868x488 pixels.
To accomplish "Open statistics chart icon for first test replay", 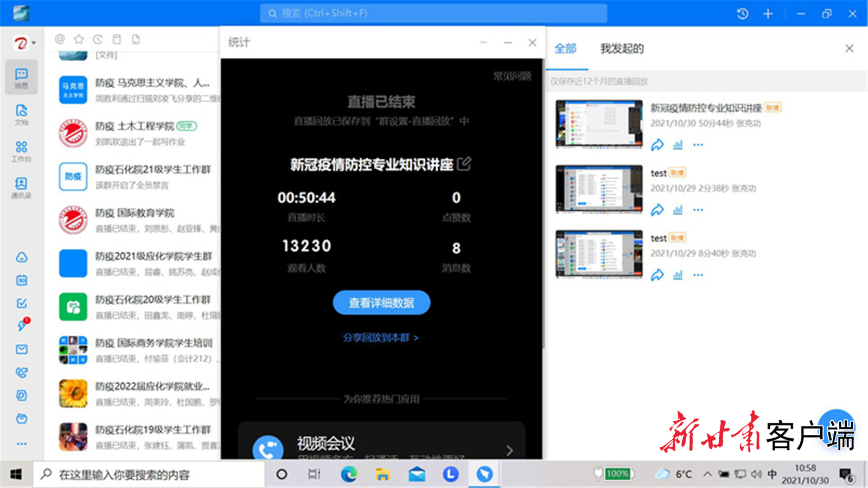I will (678, 210).
